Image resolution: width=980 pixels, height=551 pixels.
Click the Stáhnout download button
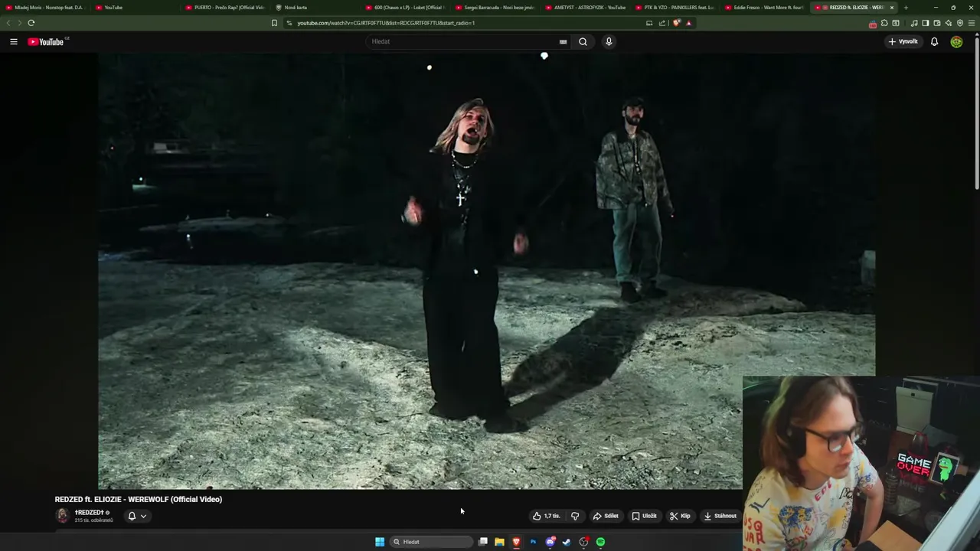tap(720, 516)
